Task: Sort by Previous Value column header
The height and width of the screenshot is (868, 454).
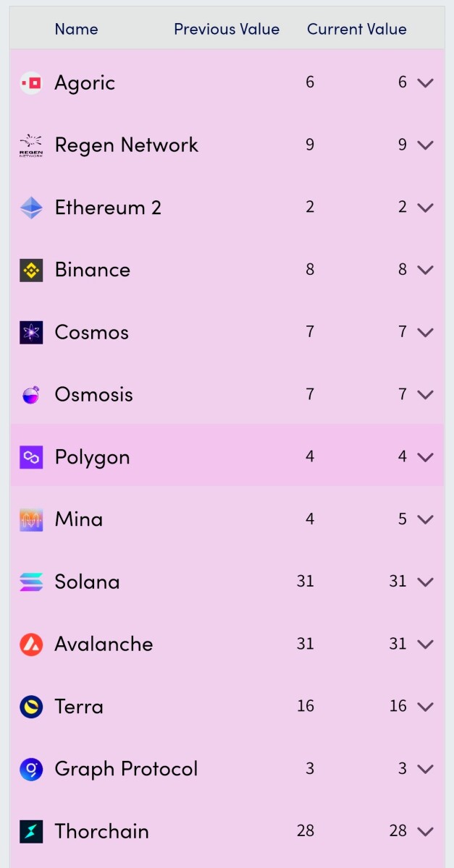Action: point(227,29)
